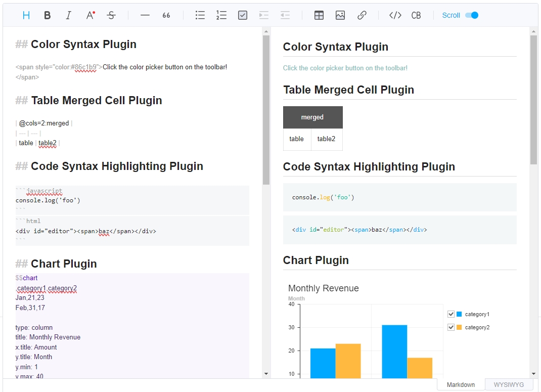Uncheck category2 in chart legend

(x=450, y=327)
